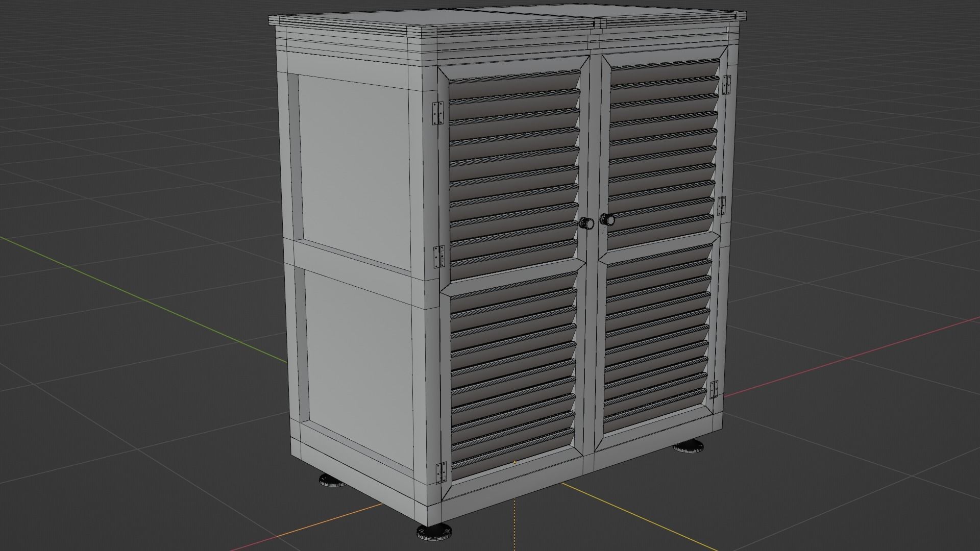
Task: Click the middle hinge on the left door
Action: coord(439,257)
